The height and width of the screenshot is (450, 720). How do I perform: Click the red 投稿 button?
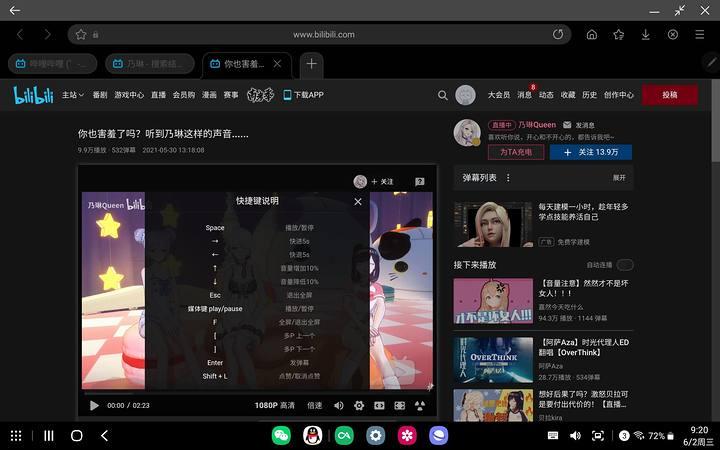pos(670,95)
